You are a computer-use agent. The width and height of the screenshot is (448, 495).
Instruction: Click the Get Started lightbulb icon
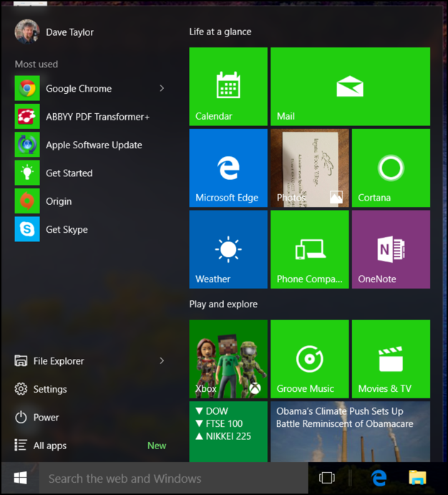pos(27,173)
